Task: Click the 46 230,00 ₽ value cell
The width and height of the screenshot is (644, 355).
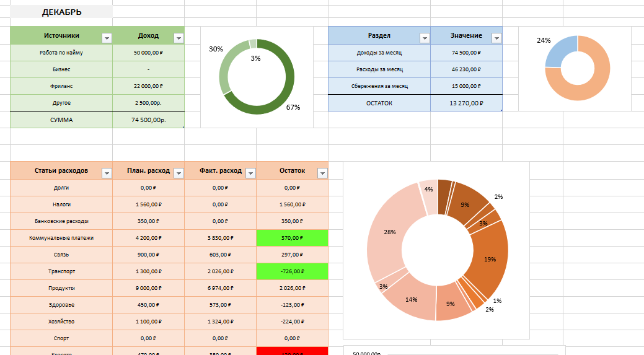Action: point(467,69)
